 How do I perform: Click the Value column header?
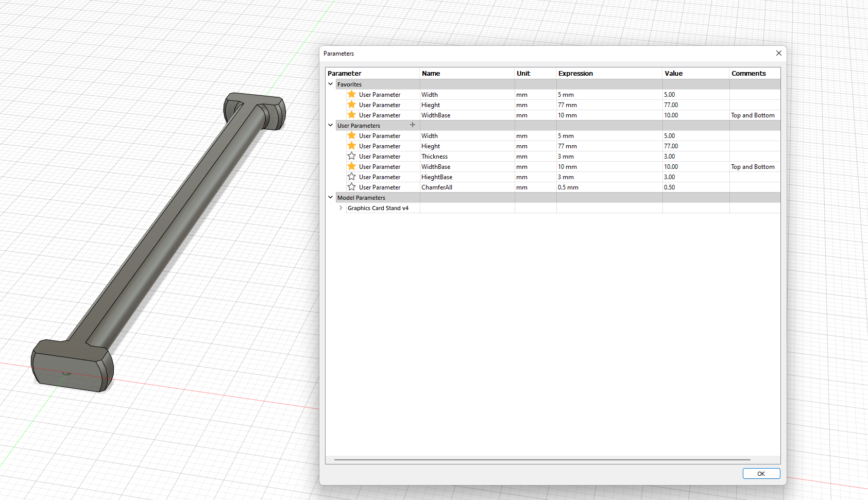point(696,74)
